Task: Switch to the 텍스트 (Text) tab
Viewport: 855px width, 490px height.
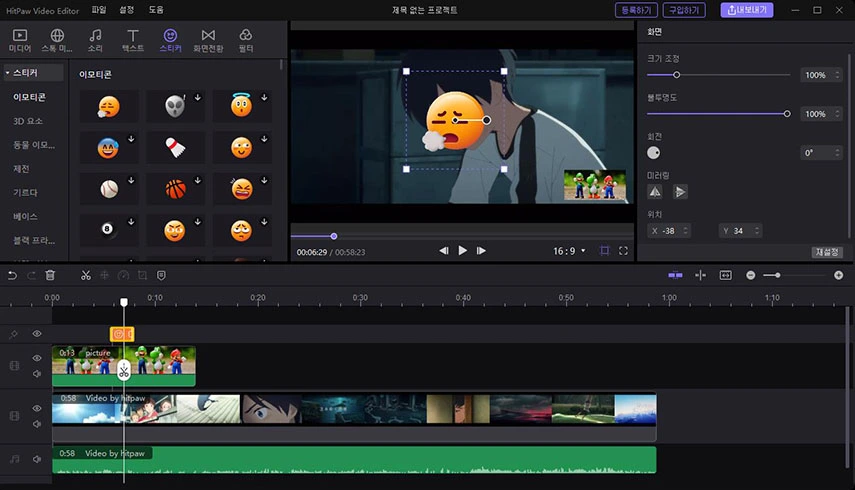Action: tap(133, 41)
